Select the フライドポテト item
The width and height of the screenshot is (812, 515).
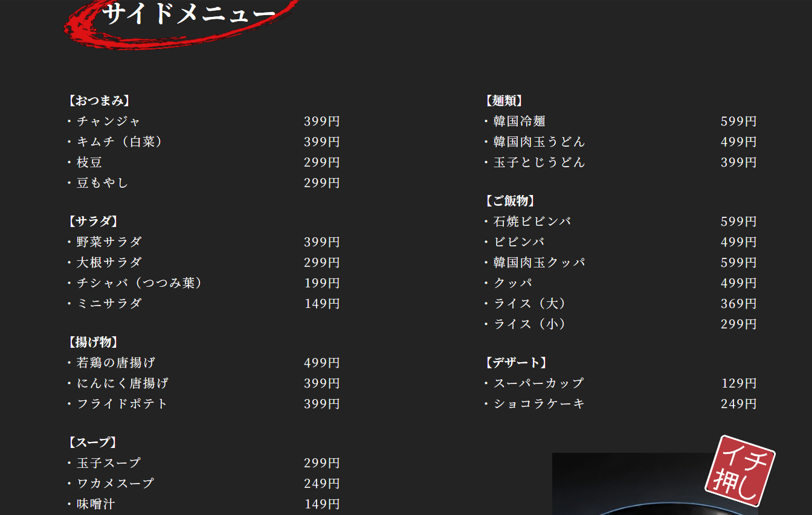point(122,404)
